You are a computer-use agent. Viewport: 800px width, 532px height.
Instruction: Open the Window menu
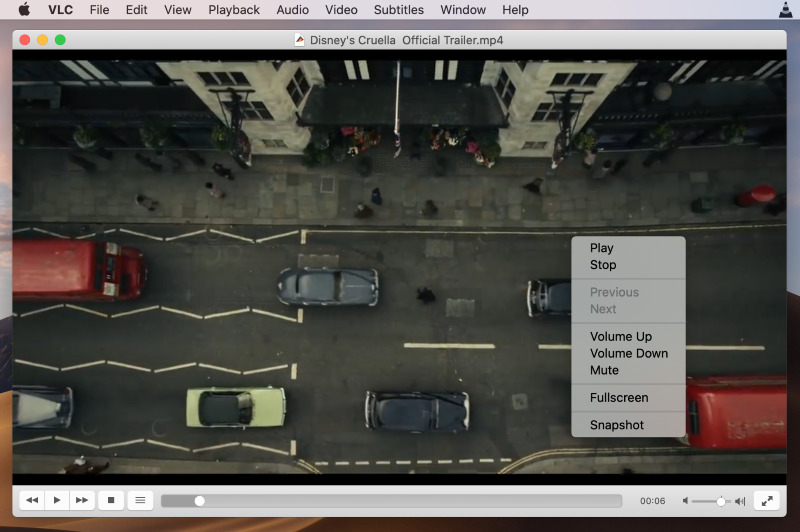tap(463, 10)
